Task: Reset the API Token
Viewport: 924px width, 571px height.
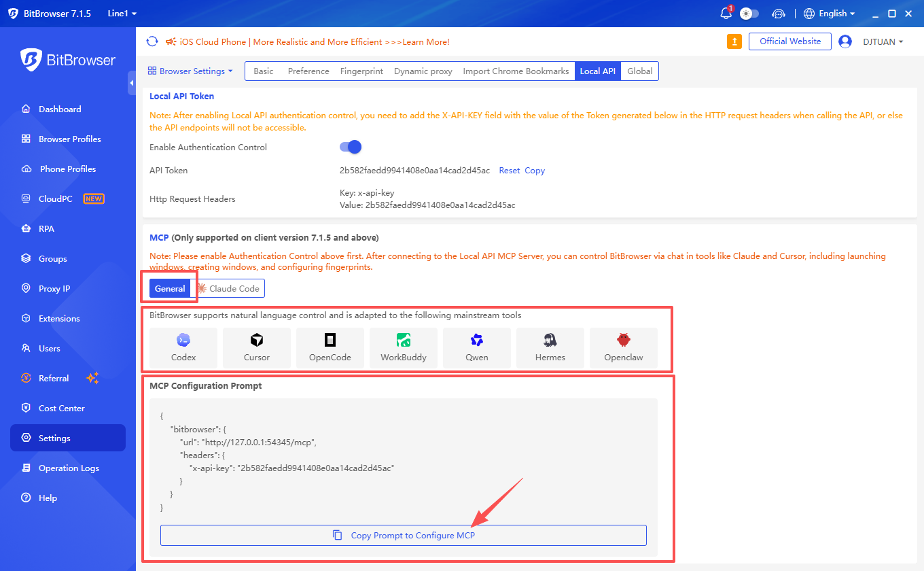Action: point(510,171)
